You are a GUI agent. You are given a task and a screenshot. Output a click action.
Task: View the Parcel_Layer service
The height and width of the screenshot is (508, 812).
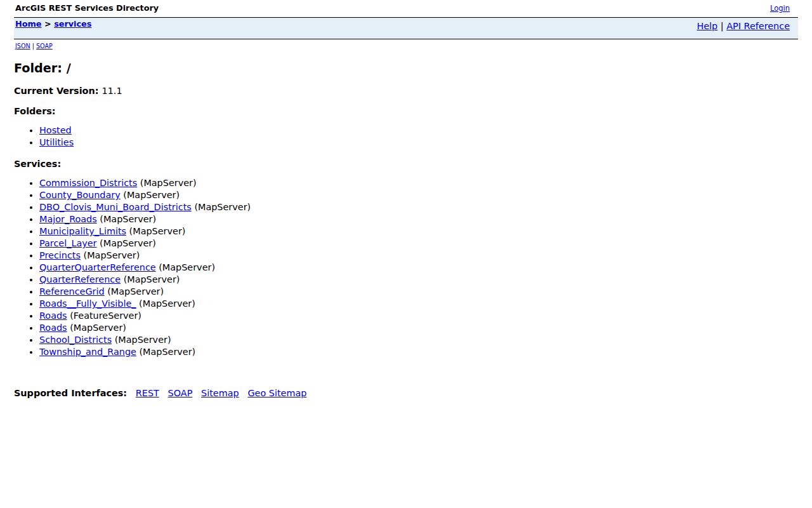(x=68, y=243)
